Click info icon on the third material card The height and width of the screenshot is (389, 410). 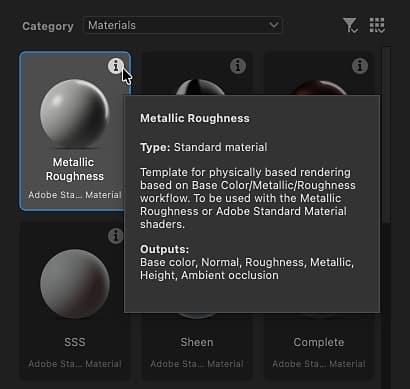[x=360, y=66]
